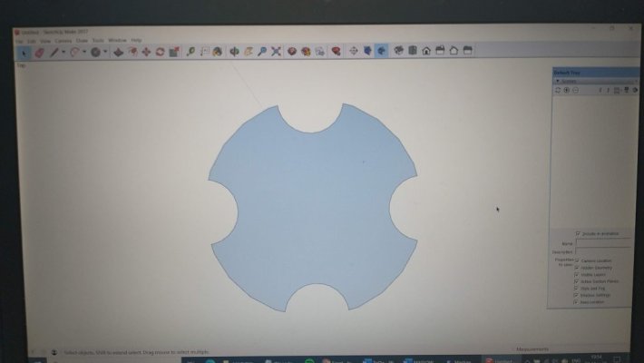Open the Arc tool dropdown arrow
Viewport: 644px width, 363px height.
click(x=84, y=53)
